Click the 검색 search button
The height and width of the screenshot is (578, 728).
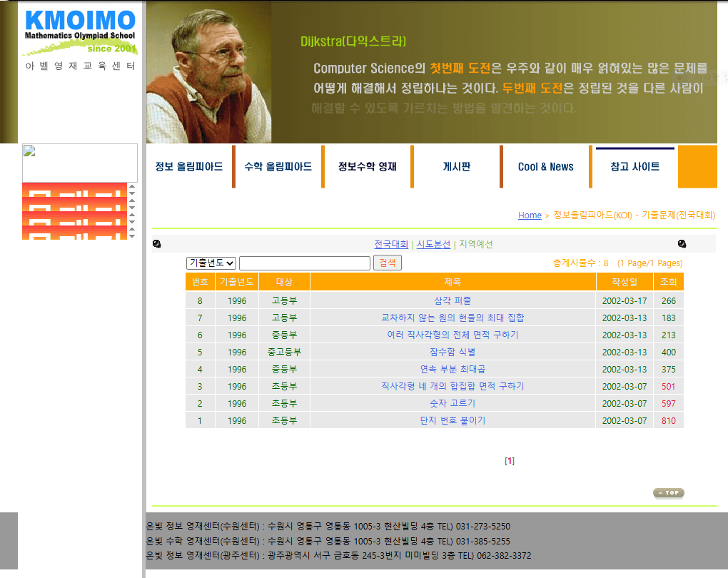pyautogui.click(x=388, y=263)
